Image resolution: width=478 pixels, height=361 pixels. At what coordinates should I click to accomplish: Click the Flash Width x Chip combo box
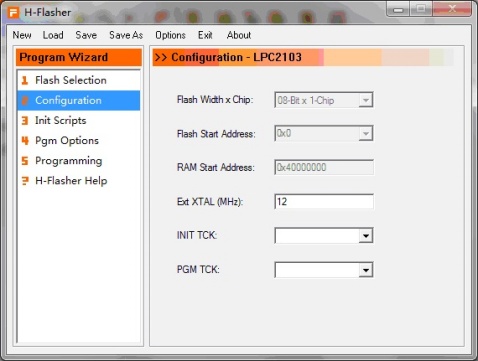point(324,100)
